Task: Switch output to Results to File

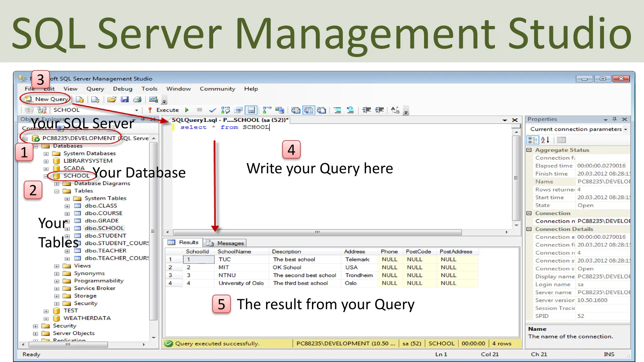Action: tap(321, 110)
